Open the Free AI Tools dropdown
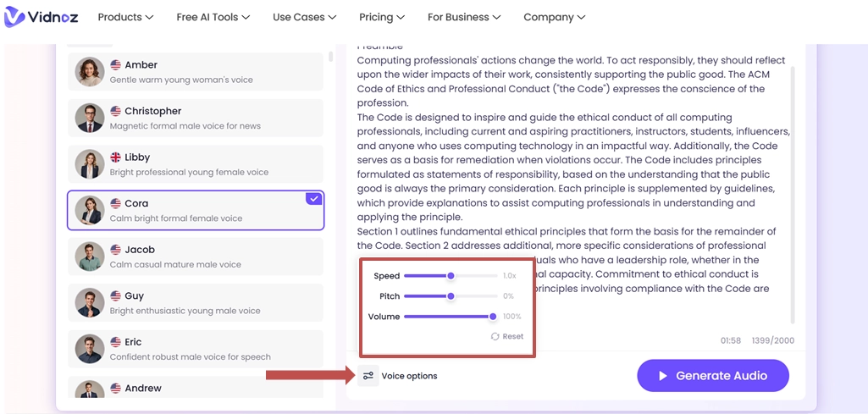 pos(213,17)
